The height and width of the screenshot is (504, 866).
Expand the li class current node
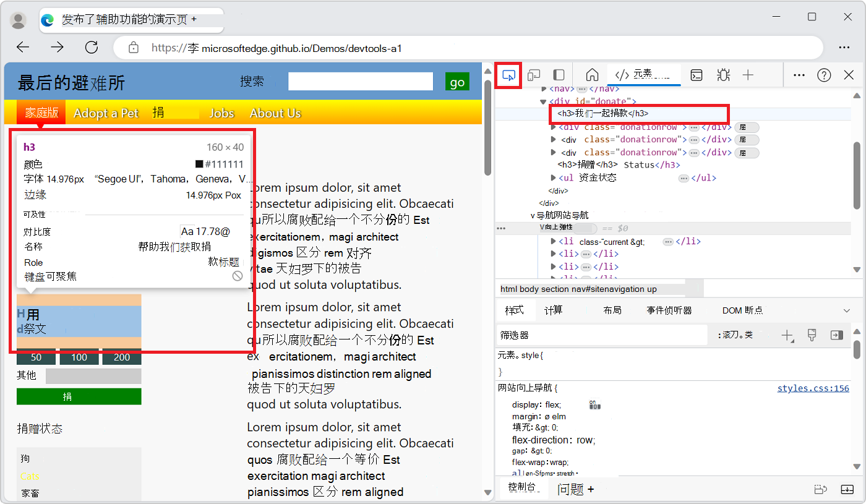point(554,242)
